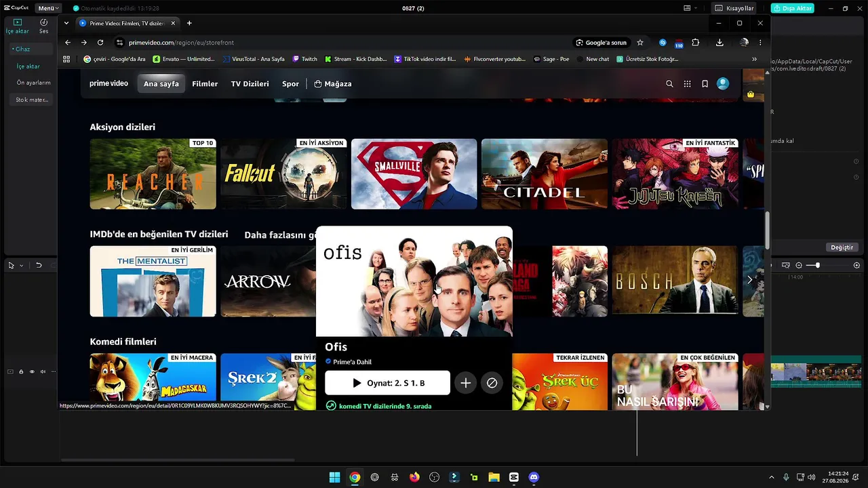Viewport: 868px width, 488px height.
Task: Toggle the microphone icon in system tray
Action: pos(786,477)
